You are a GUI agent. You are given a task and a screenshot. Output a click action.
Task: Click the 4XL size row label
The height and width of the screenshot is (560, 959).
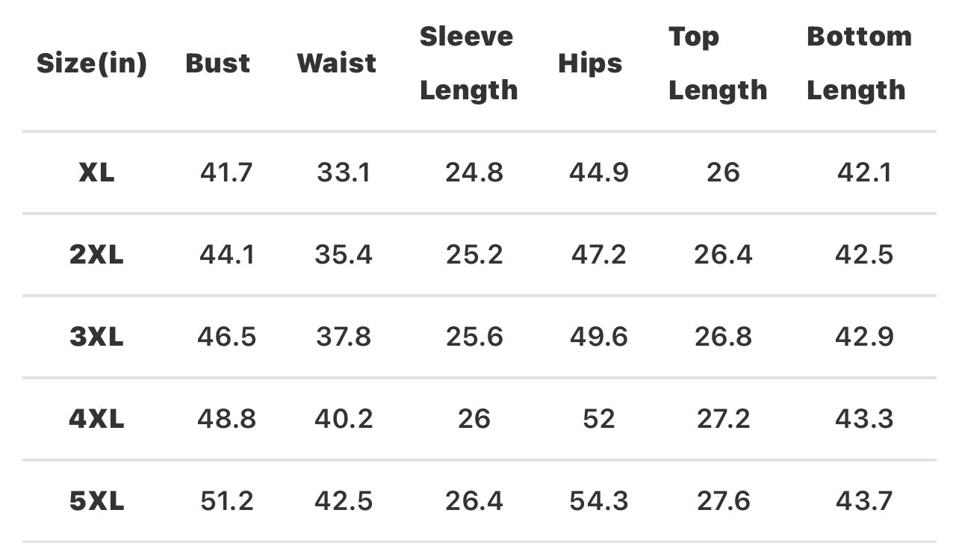[x=96, y=419]
